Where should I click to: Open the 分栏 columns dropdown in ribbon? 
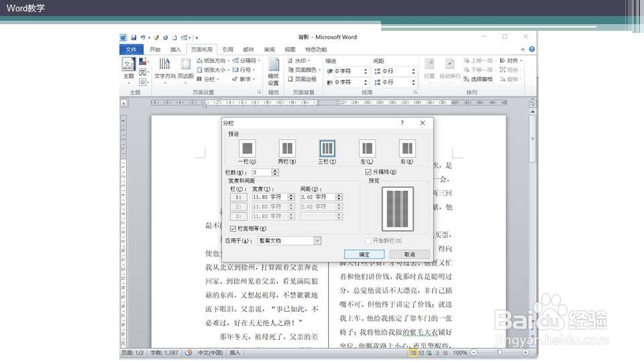[208, 79]
